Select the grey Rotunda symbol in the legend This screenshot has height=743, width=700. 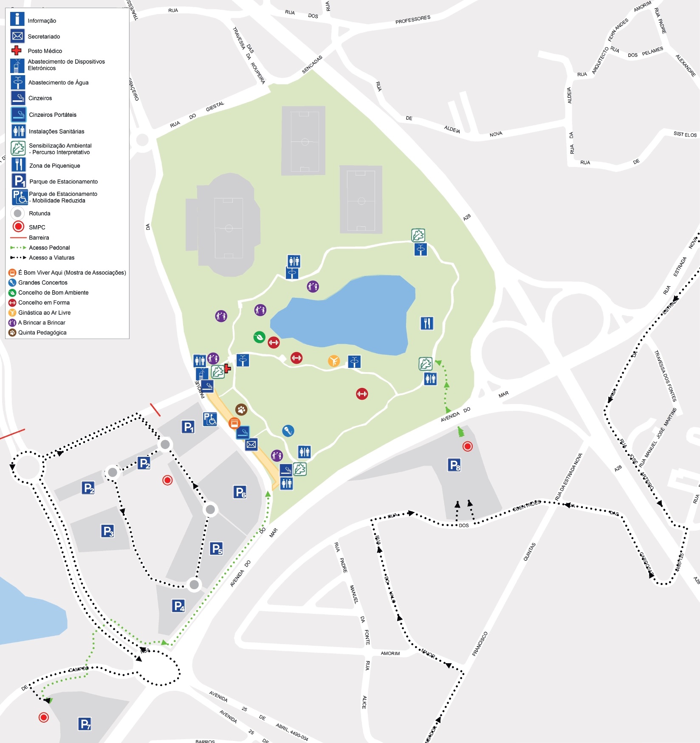18,213
